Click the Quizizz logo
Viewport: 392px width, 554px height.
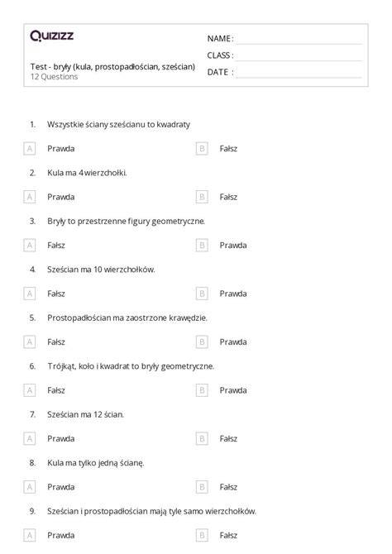click(x=51, y=36)
